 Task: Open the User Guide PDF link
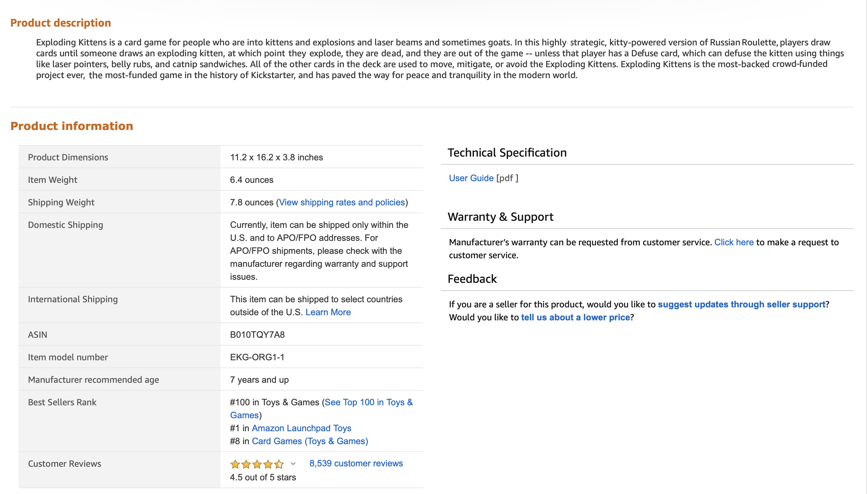click(471, 178)
